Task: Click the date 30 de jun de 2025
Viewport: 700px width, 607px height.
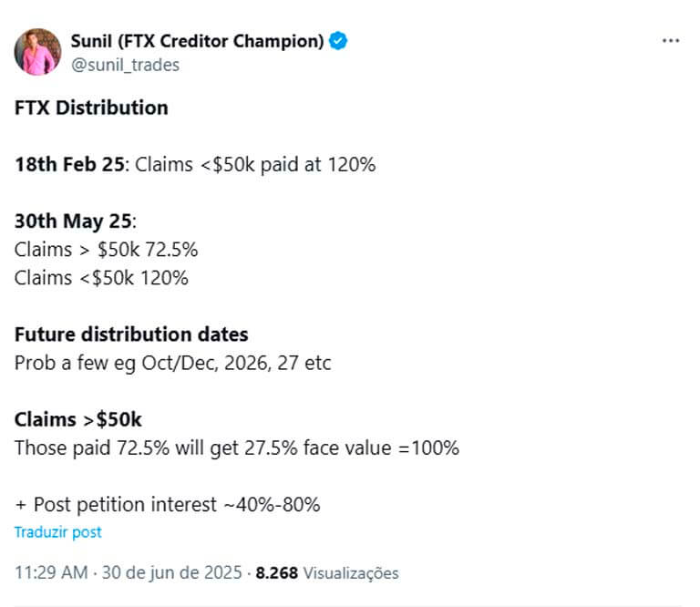Action: (x=172, y=572)
